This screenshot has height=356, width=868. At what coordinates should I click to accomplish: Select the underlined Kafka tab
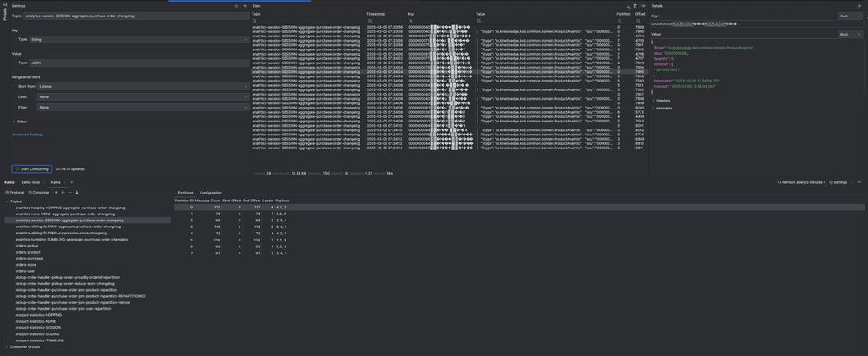[x=56, y=182]
